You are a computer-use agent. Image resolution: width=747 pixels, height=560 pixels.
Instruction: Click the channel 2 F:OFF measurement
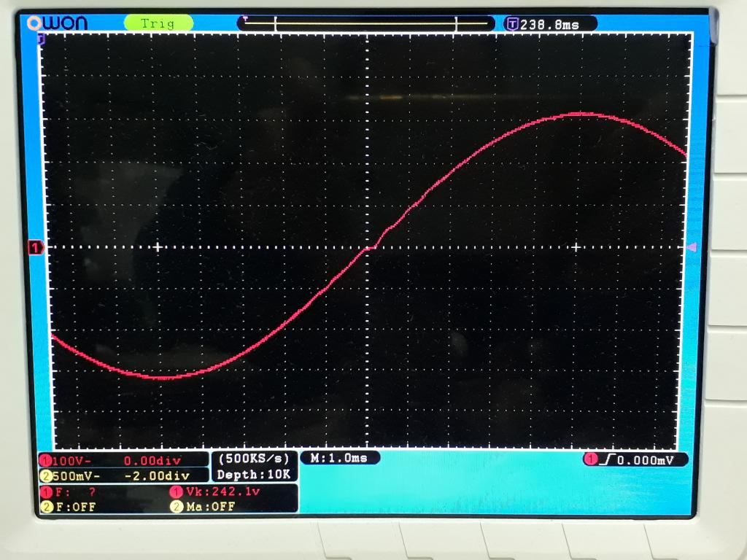pyautogui.click(x=76, y=507)
